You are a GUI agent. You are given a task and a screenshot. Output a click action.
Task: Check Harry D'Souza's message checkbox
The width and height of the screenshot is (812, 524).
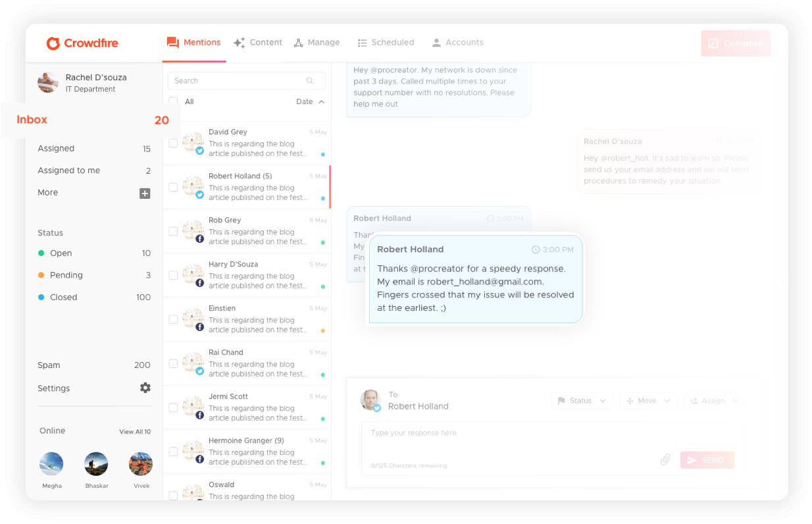pos(173,275)
